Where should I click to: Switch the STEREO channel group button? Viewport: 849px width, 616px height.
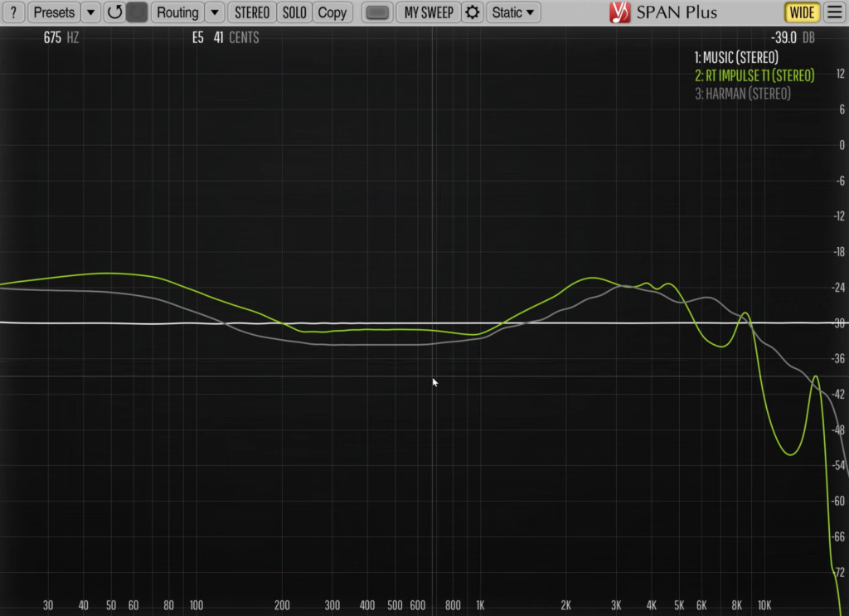point(252,12)
